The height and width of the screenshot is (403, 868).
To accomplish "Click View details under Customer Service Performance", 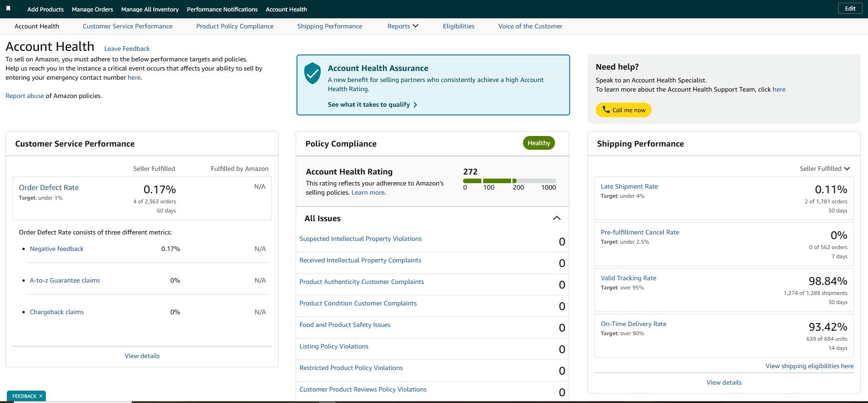I will (x=142, y=356).
